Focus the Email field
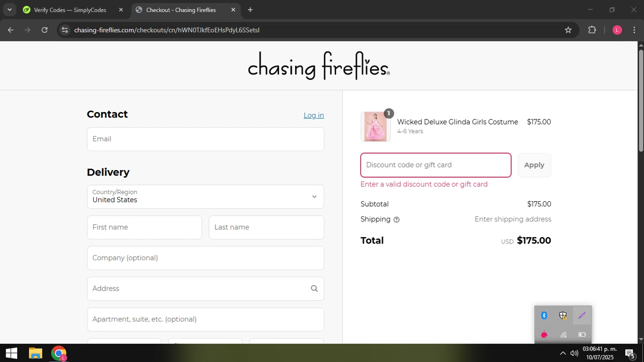 [x=205, y=139]
